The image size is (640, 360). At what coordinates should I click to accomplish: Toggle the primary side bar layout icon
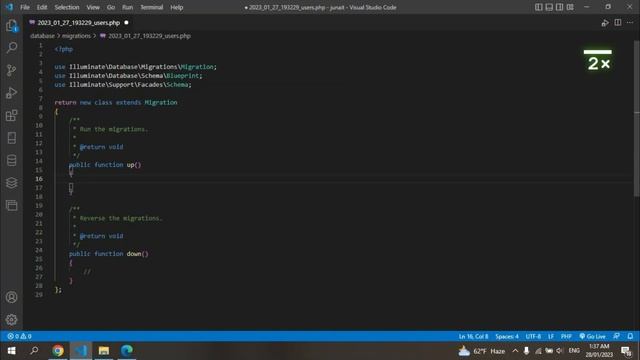(x=539, y=7)
